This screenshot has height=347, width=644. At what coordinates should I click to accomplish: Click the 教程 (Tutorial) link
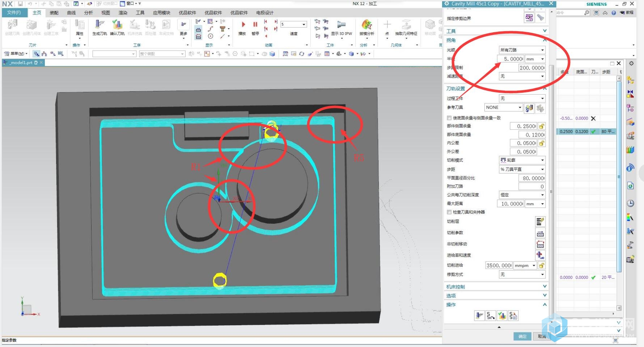pos(627,13)
